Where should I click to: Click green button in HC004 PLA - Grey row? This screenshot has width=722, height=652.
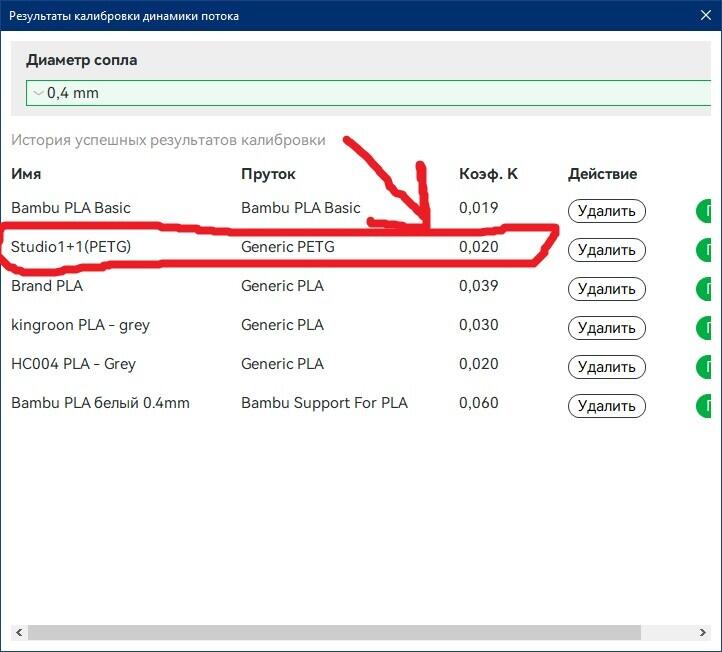[704, 367]
